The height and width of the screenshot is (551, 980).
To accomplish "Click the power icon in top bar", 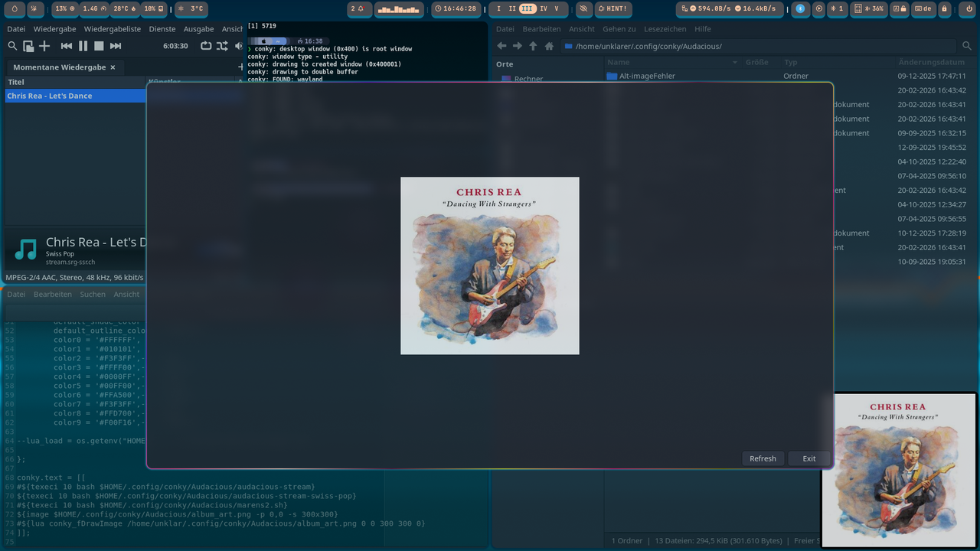I will [x=969, y=8].
